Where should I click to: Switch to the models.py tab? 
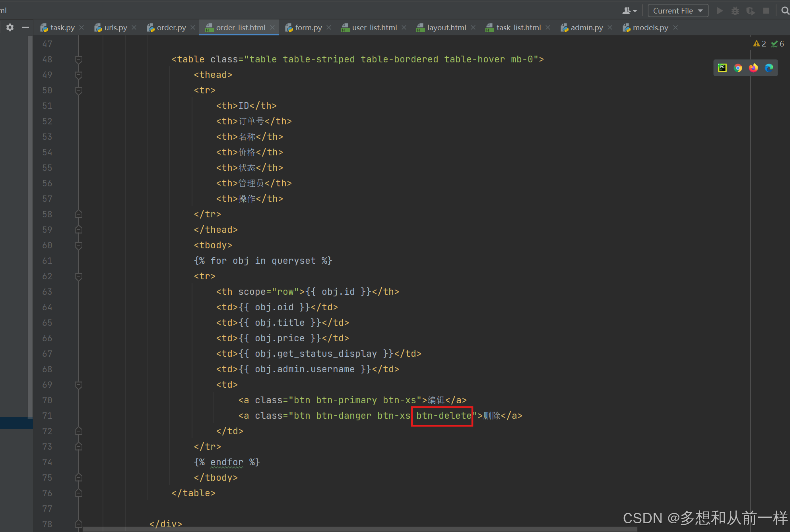click(x=650, y=27)
